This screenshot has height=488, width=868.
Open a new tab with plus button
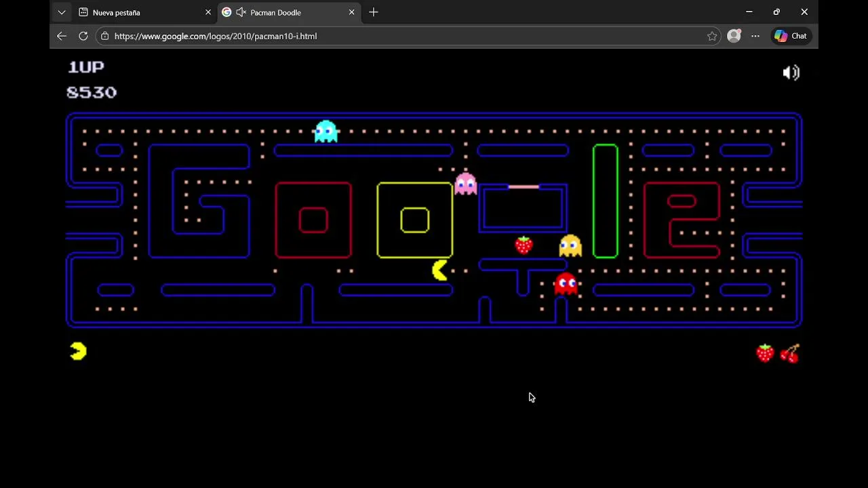374,12
